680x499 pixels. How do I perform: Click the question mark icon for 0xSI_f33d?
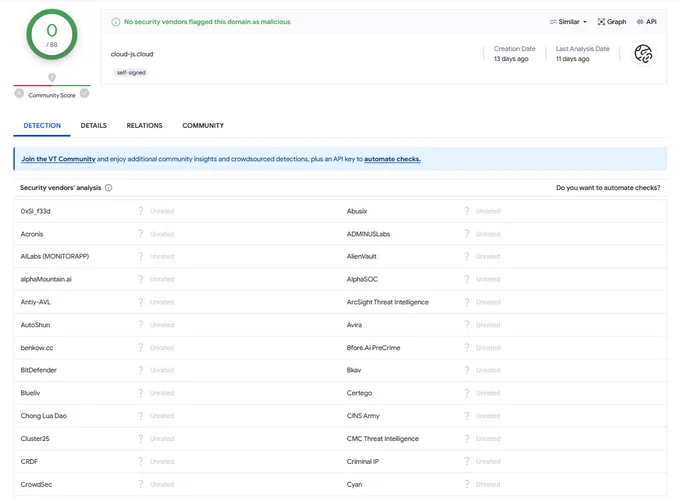[x=141, y=211]
